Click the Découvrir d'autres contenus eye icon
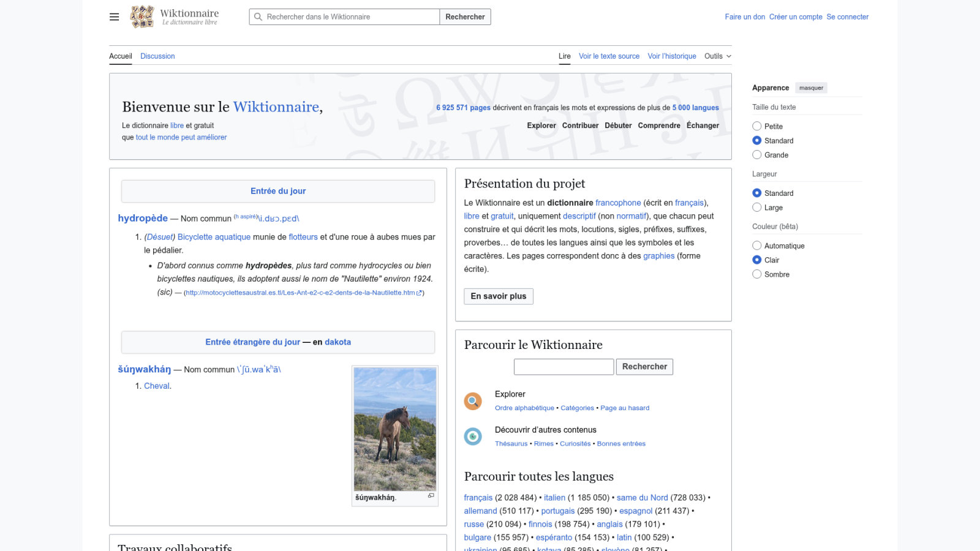The image size is (980, 551). tap(473, 437)
